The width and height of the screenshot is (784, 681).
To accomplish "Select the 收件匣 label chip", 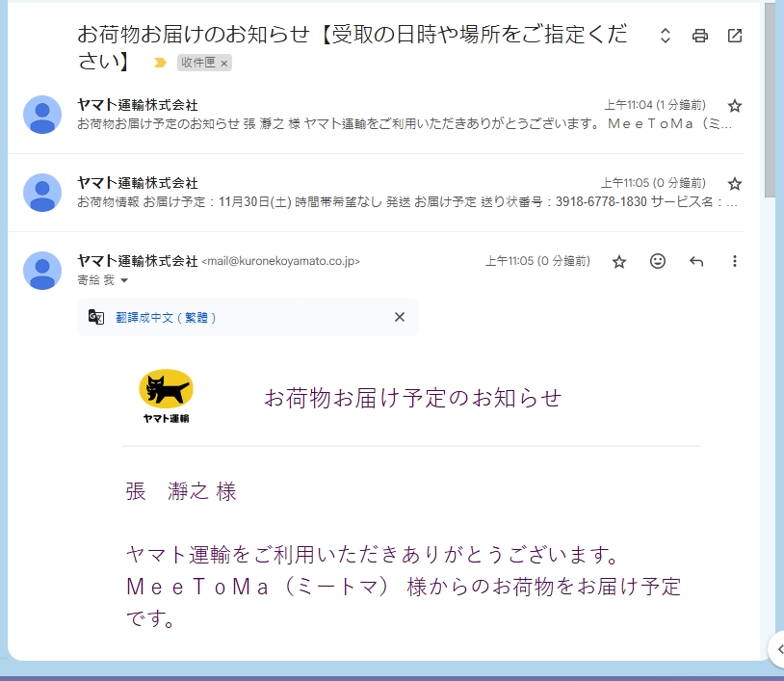I will [198, 63].
